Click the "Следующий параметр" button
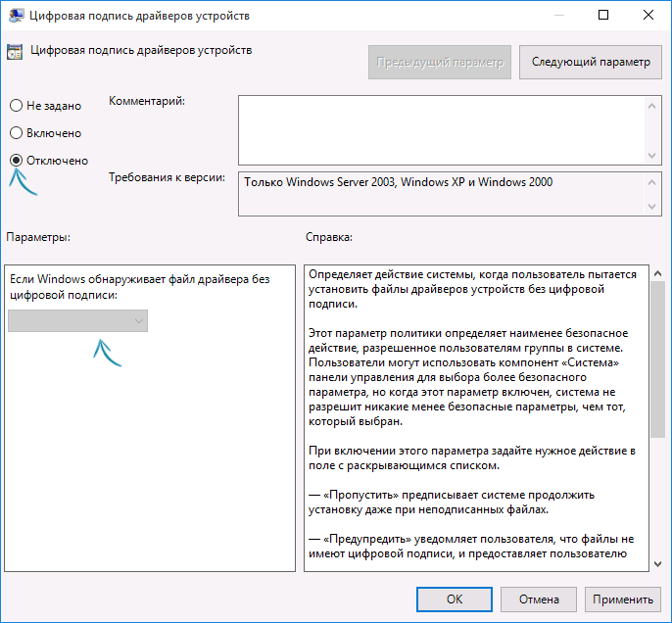The height and width of the screenshot is (623, 672). [590, 62]
